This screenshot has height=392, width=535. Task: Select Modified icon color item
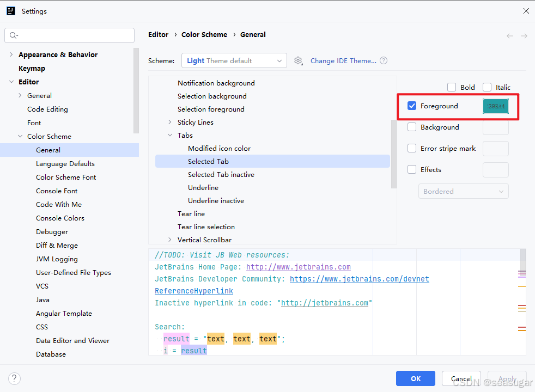219,148
